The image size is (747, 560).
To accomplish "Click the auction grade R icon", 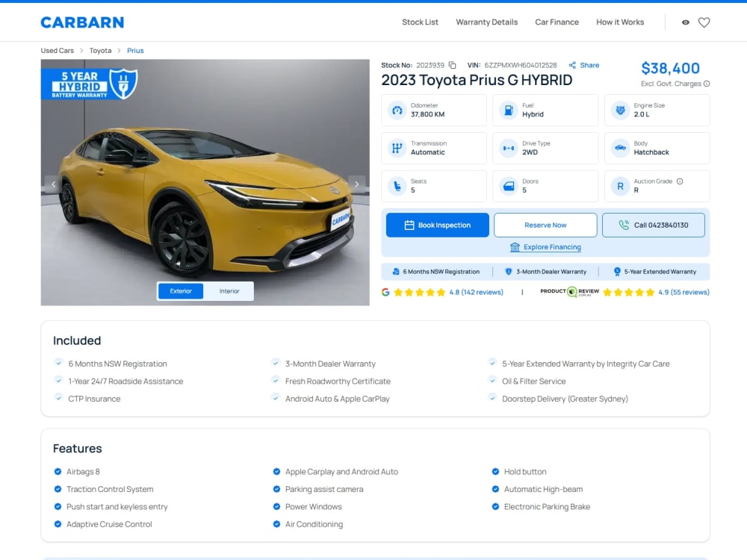I will click(x=620, y=186).
